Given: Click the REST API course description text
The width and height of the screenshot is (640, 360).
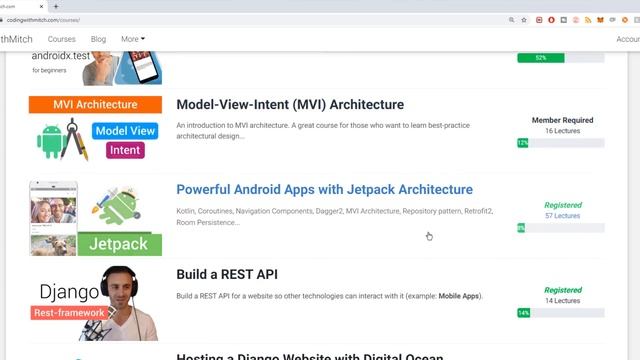Looking at the screenshot, I should 329,296.
